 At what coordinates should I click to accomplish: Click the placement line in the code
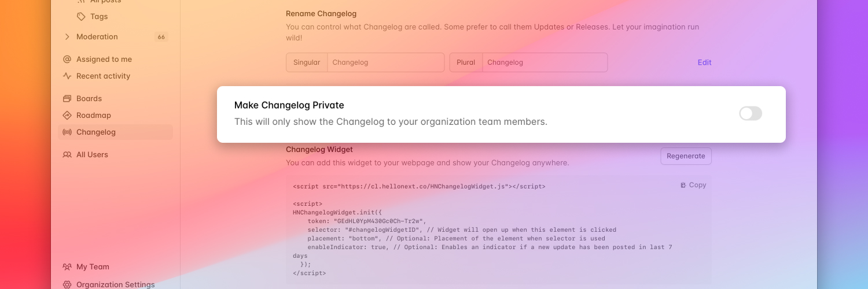coord(457,238)
